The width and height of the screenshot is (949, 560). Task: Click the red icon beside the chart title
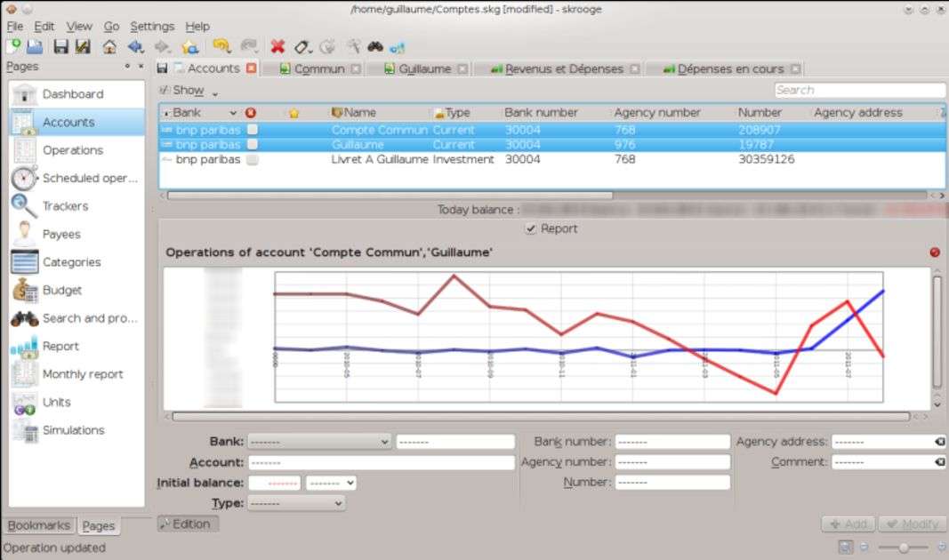tap(935, 252)
